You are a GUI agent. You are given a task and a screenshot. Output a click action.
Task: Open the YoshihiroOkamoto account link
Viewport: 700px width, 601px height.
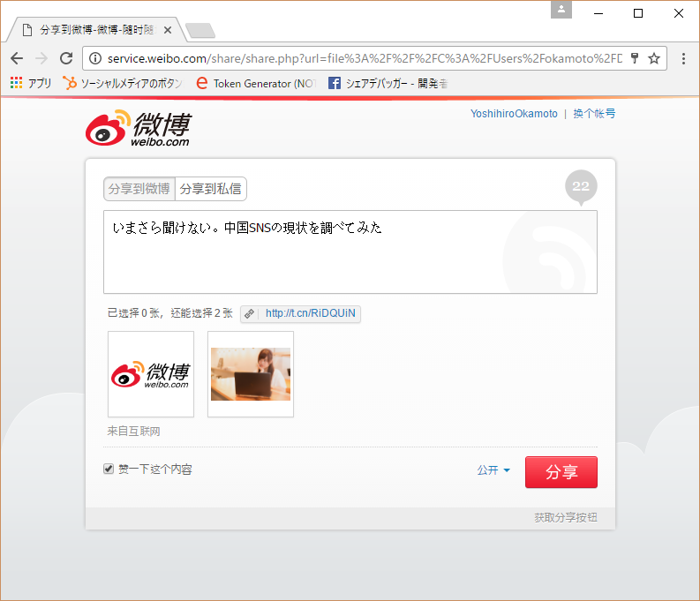coord(514,114)
